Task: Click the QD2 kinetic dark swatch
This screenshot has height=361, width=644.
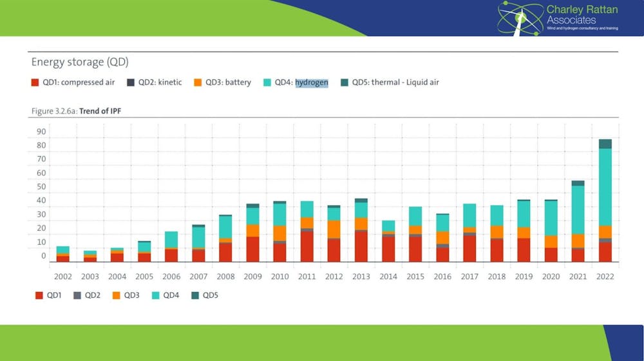Action: point(131,83)
